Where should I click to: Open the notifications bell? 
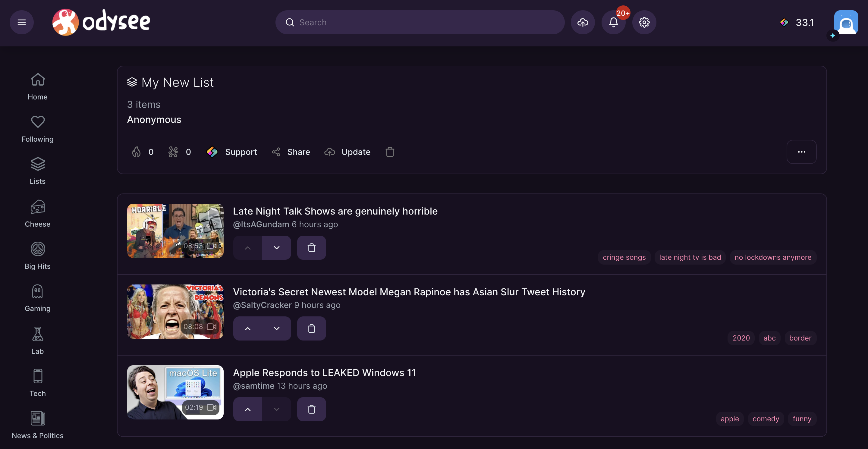click(613, 22)
